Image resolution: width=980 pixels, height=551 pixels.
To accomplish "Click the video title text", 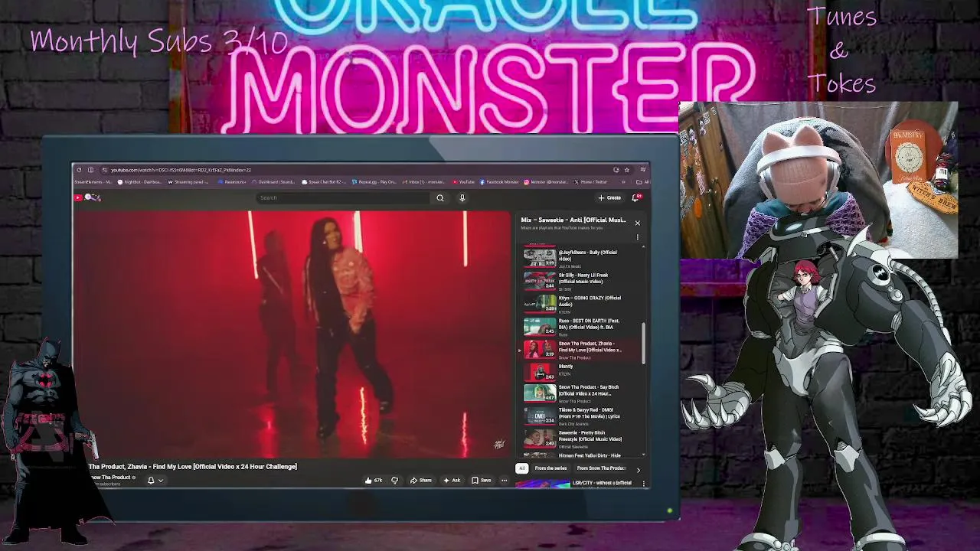I will click(192, 467).
